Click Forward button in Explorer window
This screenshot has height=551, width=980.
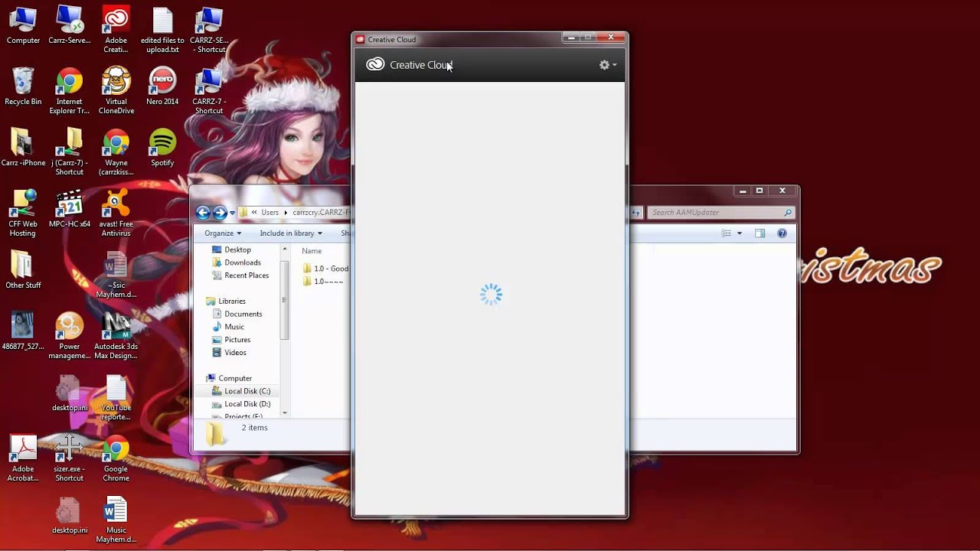click(x=220, y=213)
